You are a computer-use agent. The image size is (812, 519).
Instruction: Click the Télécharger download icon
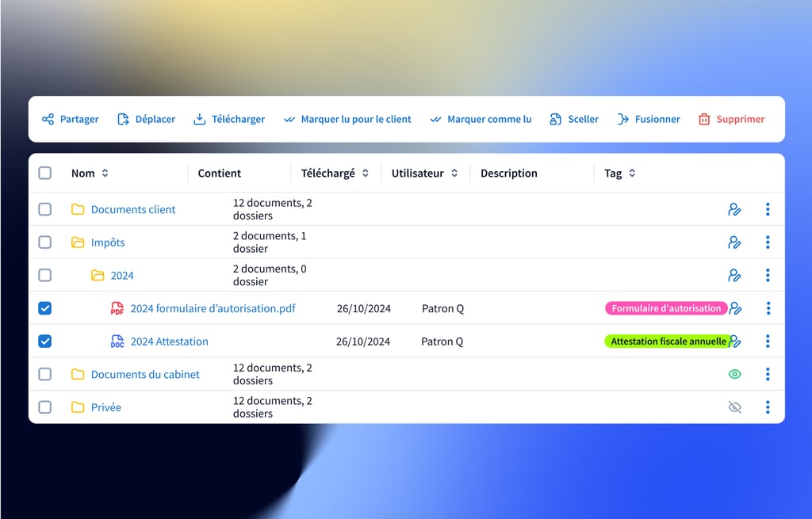click(200, 120)
